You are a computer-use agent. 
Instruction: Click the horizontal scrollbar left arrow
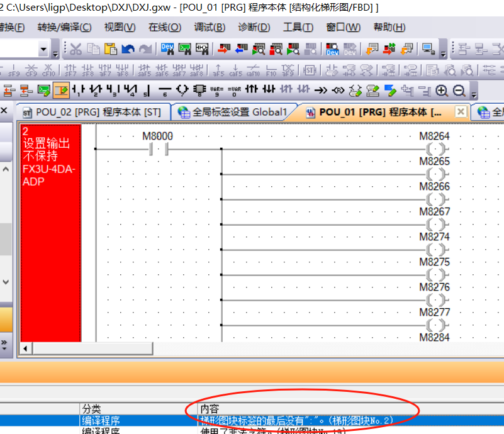pos(26,348)
